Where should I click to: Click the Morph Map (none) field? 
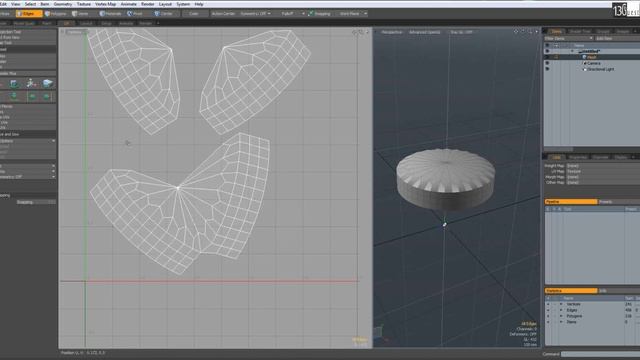602,177
